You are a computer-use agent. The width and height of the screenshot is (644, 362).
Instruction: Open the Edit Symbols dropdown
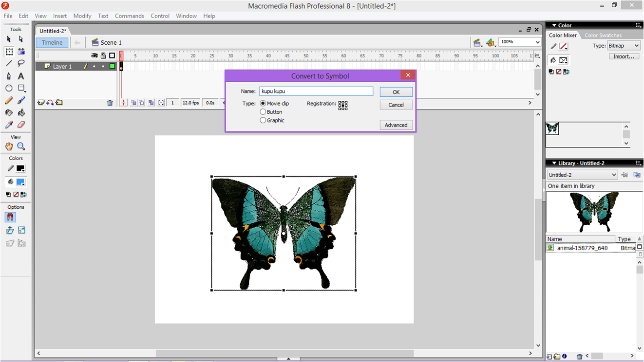[491, 43]
